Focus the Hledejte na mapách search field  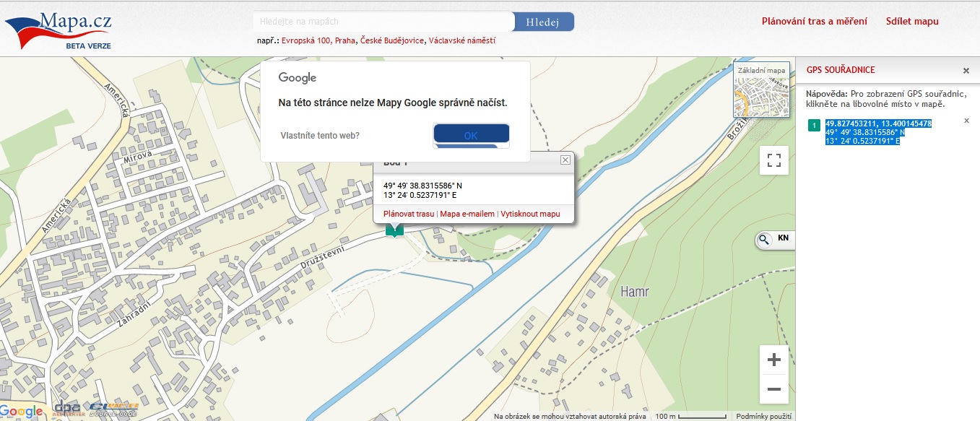click(x=383, y=22)
